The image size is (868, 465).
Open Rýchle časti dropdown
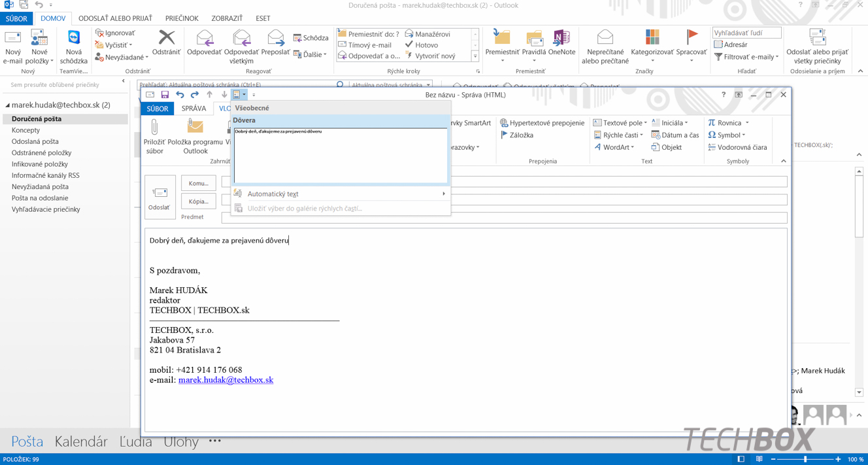pos(618,135)
